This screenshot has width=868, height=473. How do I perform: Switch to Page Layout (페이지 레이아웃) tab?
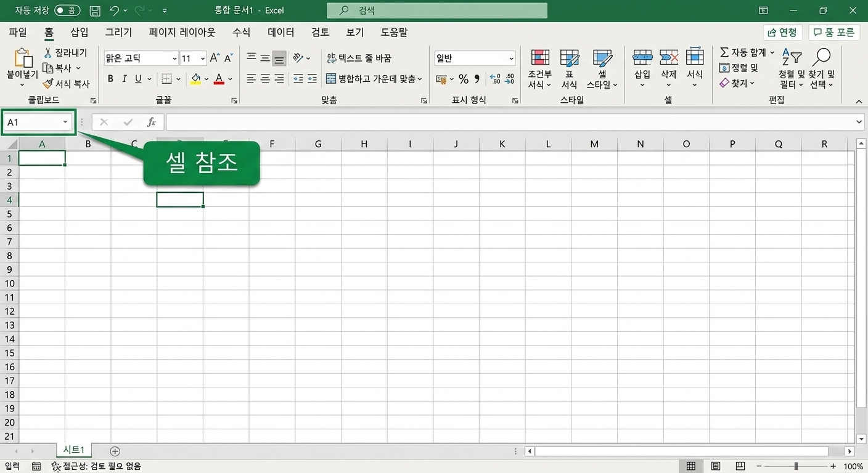(x=182, y=33)
